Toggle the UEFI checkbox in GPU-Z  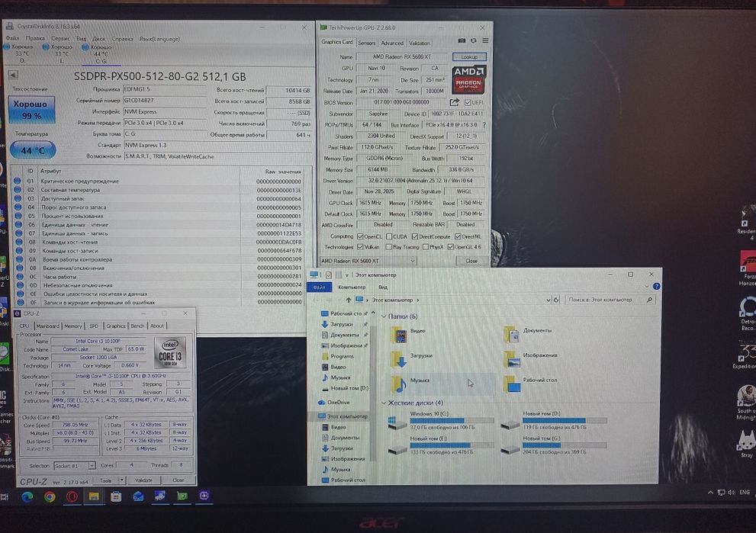click(468, 102)
